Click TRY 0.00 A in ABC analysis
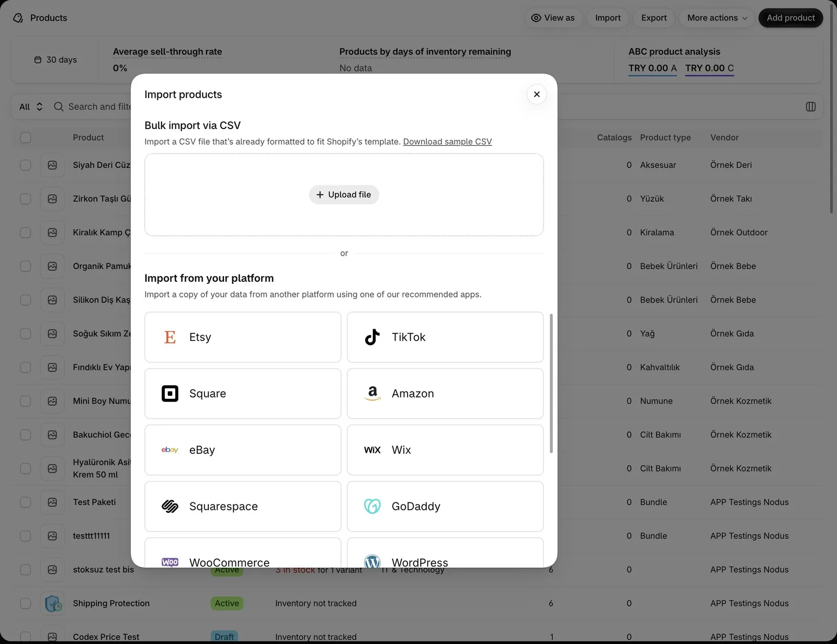Screen dimensions: 837x644 click(x=652, y=68)
